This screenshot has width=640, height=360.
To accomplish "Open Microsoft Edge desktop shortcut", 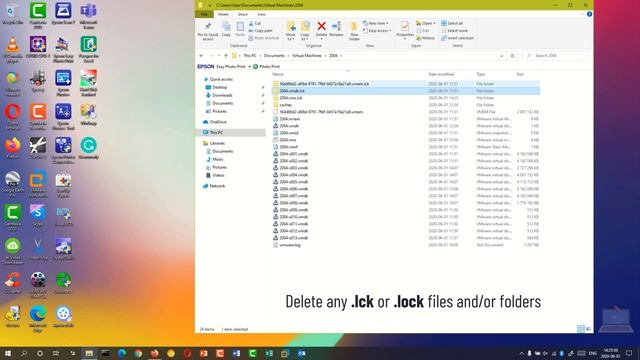I will tap(38, 320).
